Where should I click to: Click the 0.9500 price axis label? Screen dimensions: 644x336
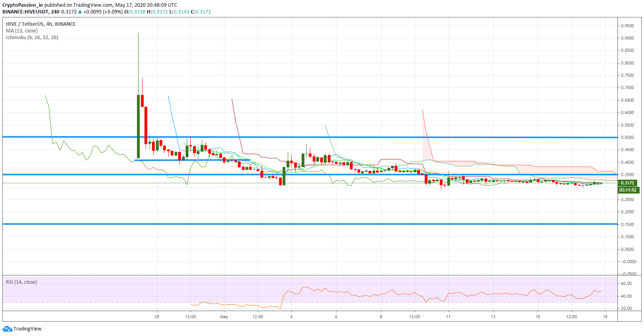pyautogui.click(x=627, y=26)
